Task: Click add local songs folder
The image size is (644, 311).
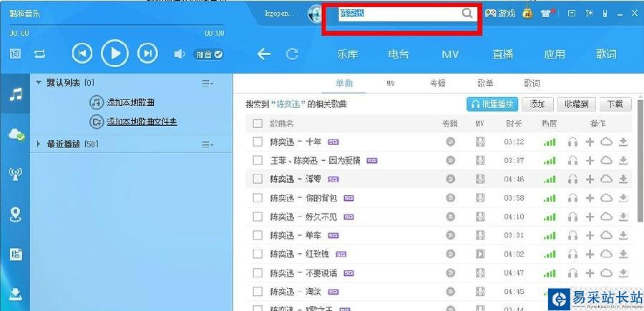Action: [x=133, y=122]
